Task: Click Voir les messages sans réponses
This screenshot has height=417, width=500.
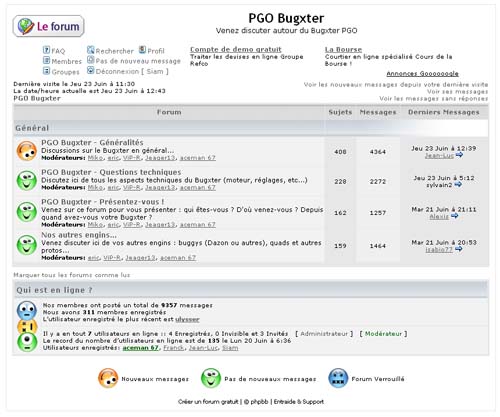Action: (433, 99)
